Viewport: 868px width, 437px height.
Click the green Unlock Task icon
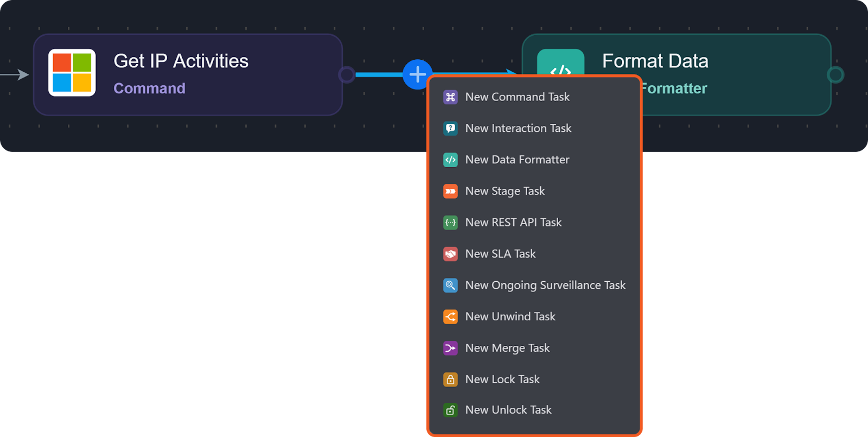pyautogui.click(x=450, y=410)
